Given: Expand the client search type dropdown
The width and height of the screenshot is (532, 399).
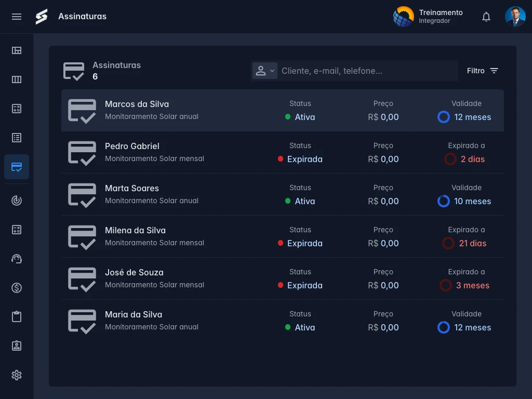Looking at the screenshot, I should [x=264, y=71].
